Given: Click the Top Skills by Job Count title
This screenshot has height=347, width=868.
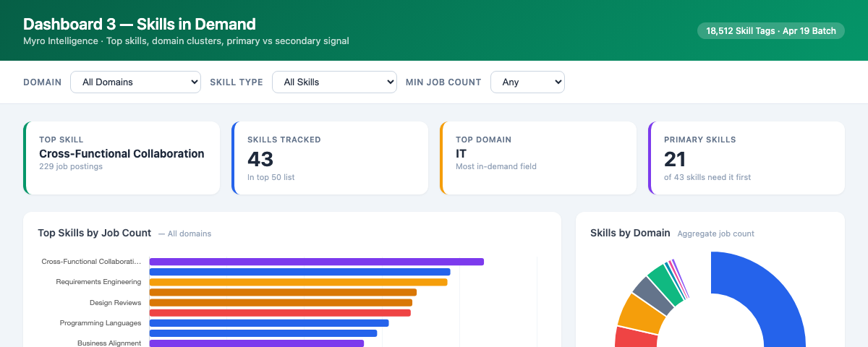Looking at the screenshot, I should coord(95,233).
